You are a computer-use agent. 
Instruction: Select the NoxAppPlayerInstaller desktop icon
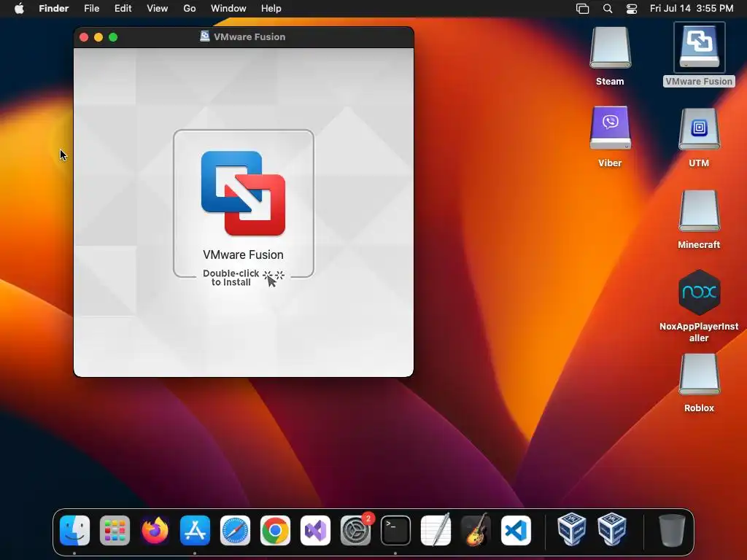pyautogui.click(x=699, y=292)
